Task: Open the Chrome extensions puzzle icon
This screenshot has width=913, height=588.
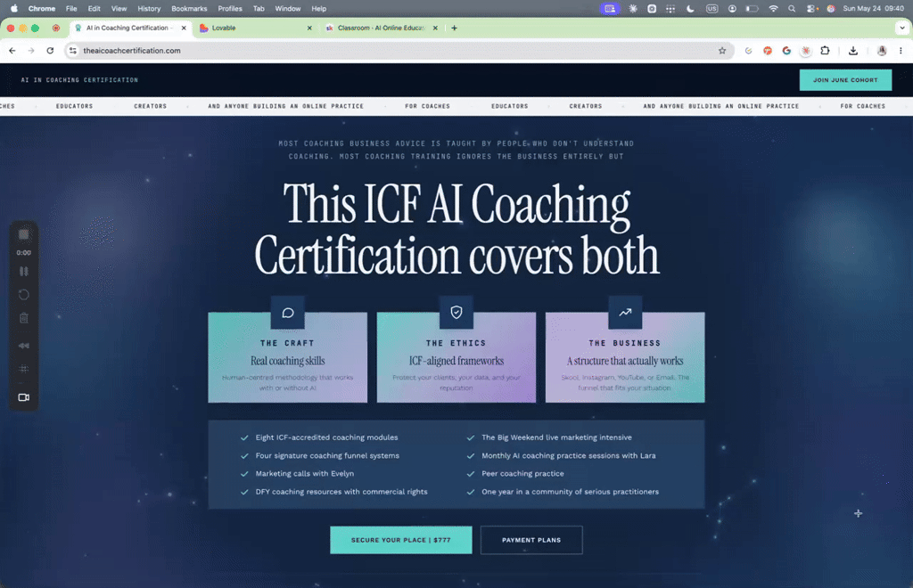Action: 825,51
